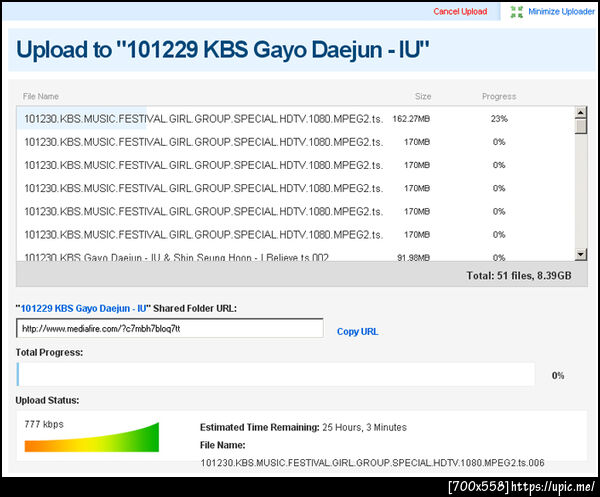The height and width of the screenshot is (497, 600).
Task: Click the Shared Folder URL input field
Action: [x=170, y=328]
